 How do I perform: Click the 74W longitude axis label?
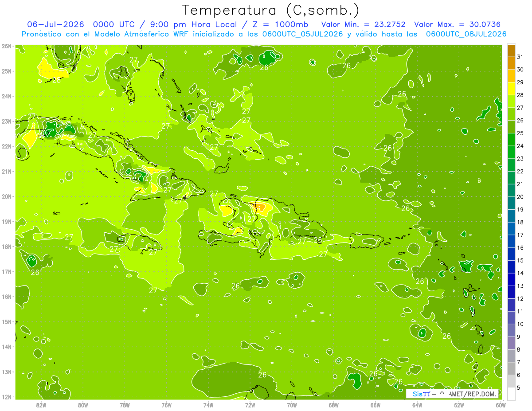tap(208, 405)
